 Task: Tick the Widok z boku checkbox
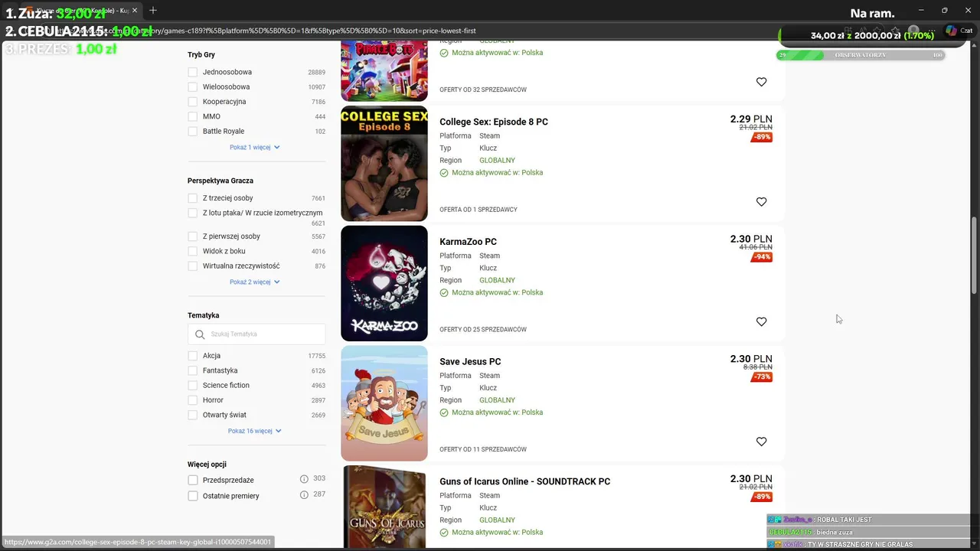coord(193,251)
